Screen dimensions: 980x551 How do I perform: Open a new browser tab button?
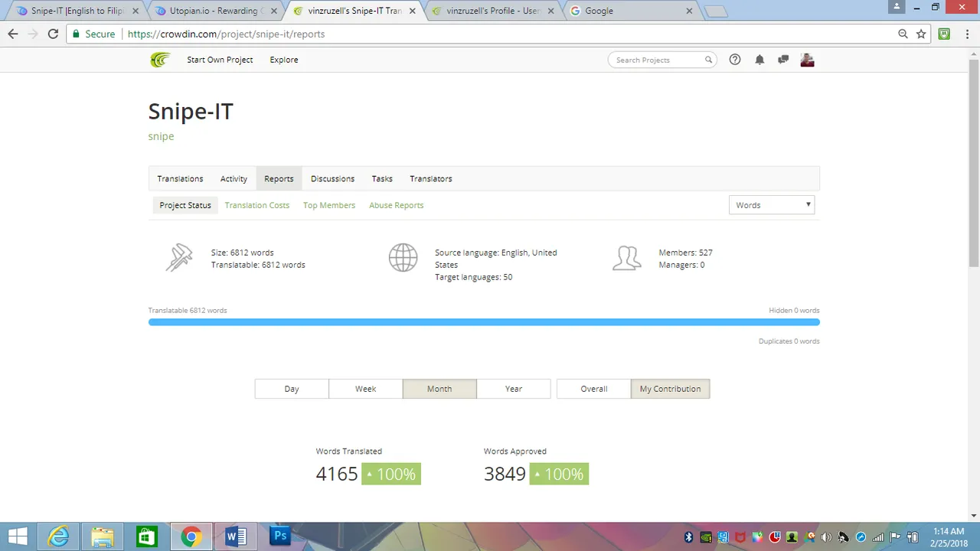click(x=715, y=11)
